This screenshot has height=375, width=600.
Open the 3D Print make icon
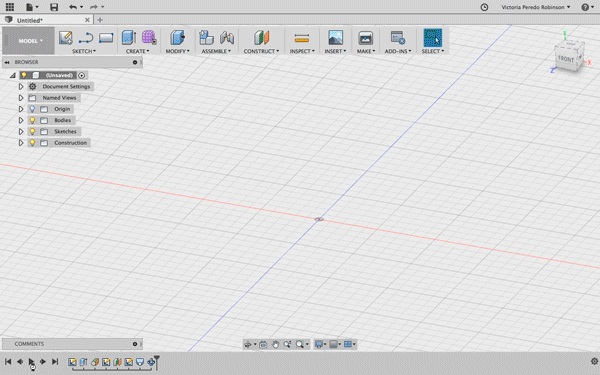tap(365, 38)
